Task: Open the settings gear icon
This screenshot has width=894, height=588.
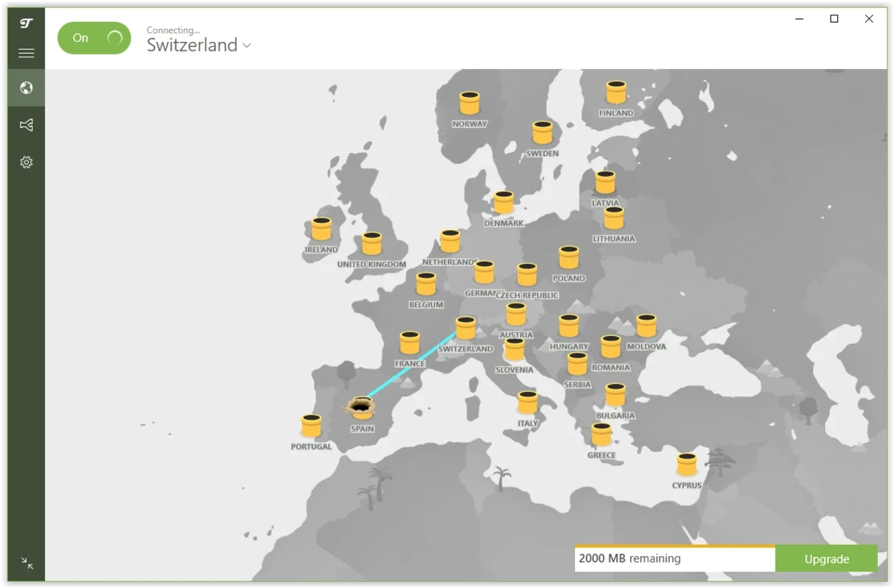Action: tap(26, 162)
